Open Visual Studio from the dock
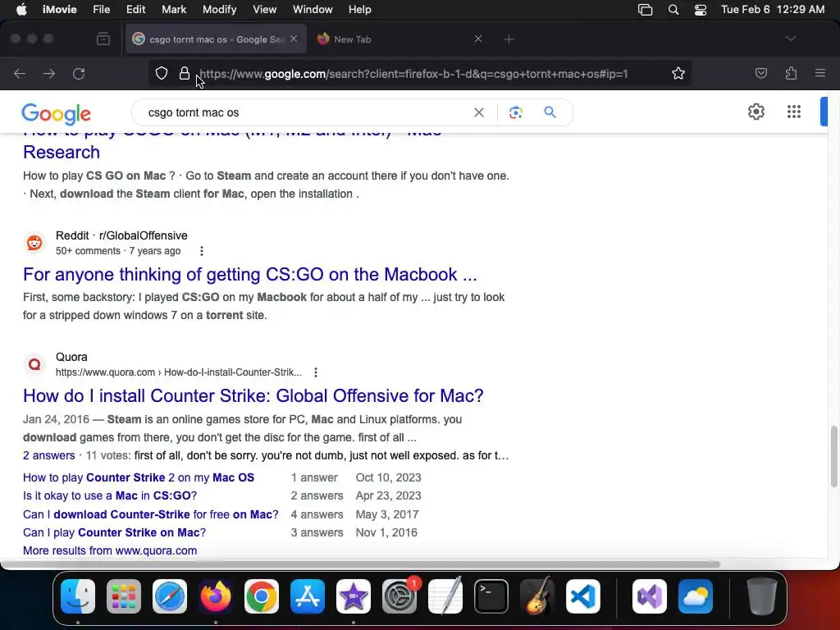Viewport: 840px width, 630px height. pyautogui.click(x=650, y=596)
